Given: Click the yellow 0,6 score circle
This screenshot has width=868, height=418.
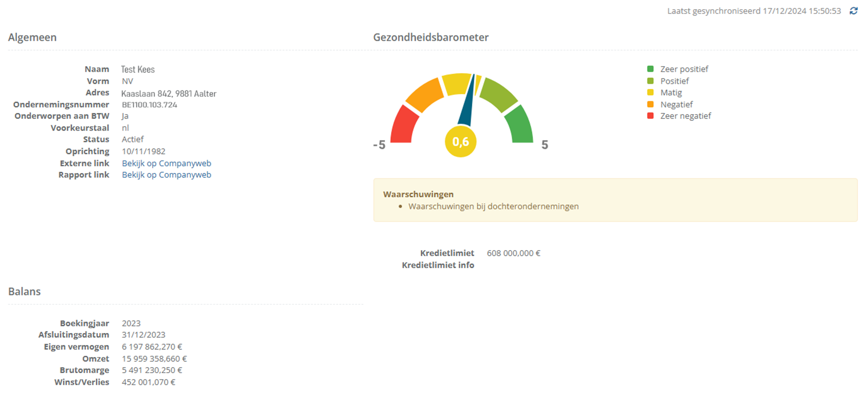Looking at the screenshot, I should [460, 142].
